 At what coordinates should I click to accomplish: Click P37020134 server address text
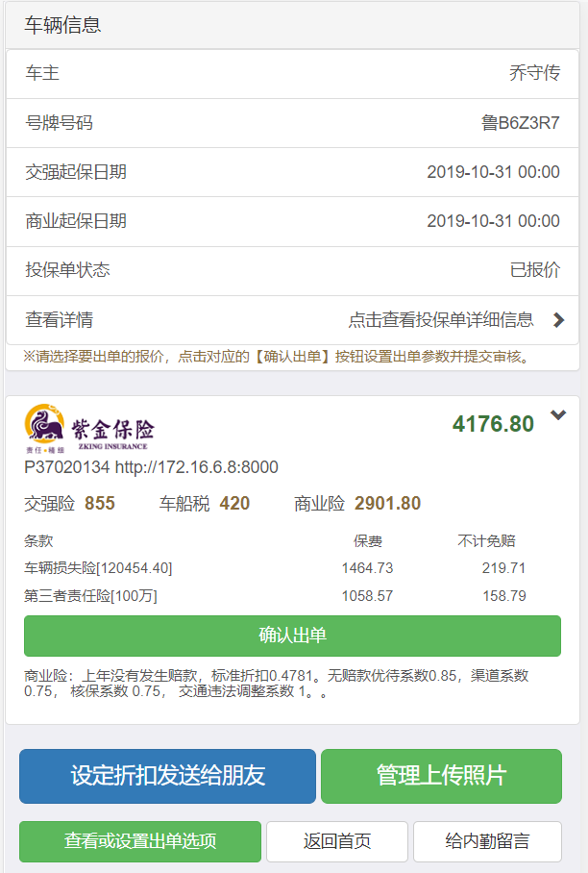pyautogui.click(x=151, y=467)
